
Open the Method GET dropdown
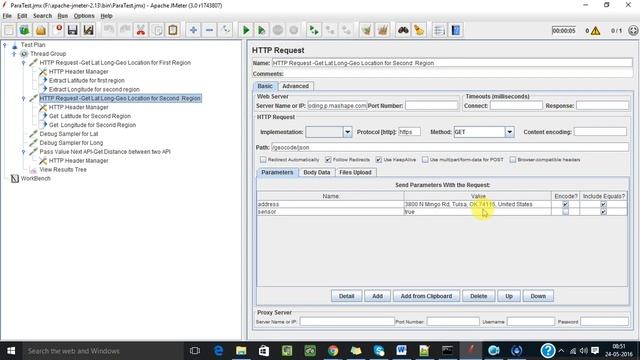pos(509,132)
